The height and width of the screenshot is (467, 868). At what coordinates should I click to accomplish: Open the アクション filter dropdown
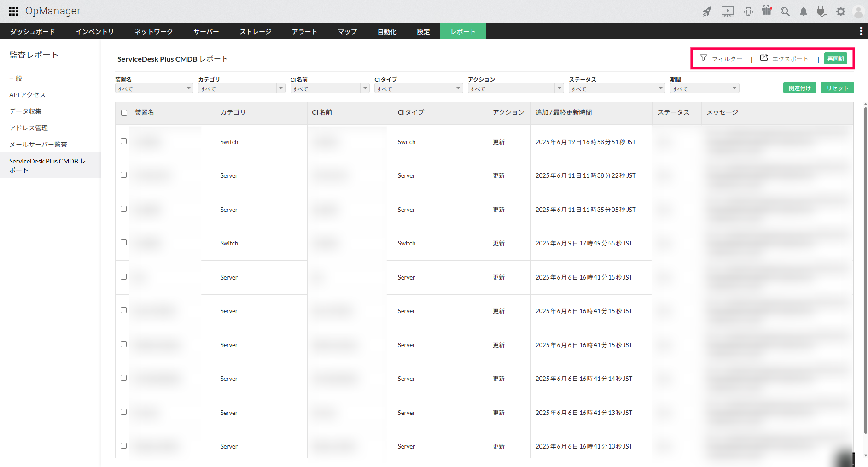pyautogui.click(x=516, y=88)
